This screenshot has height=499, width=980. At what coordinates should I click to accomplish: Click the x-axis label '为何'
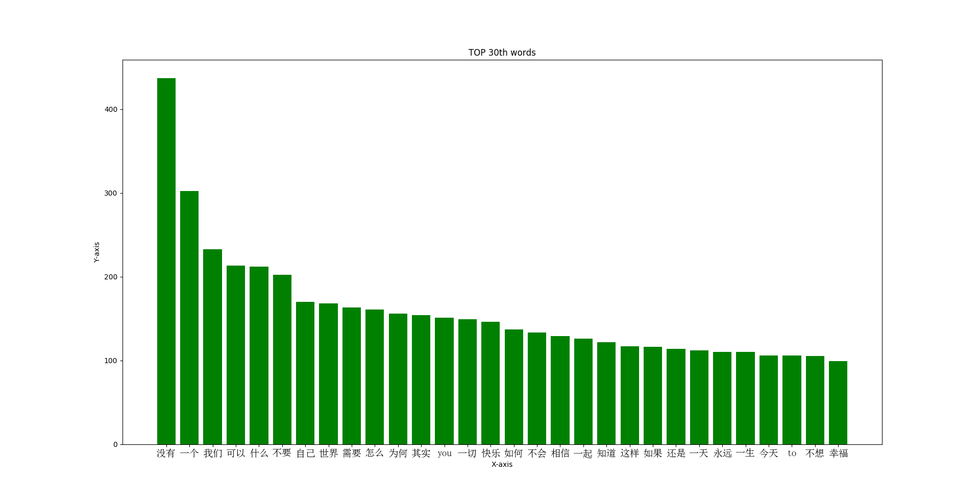pos(398,453)
